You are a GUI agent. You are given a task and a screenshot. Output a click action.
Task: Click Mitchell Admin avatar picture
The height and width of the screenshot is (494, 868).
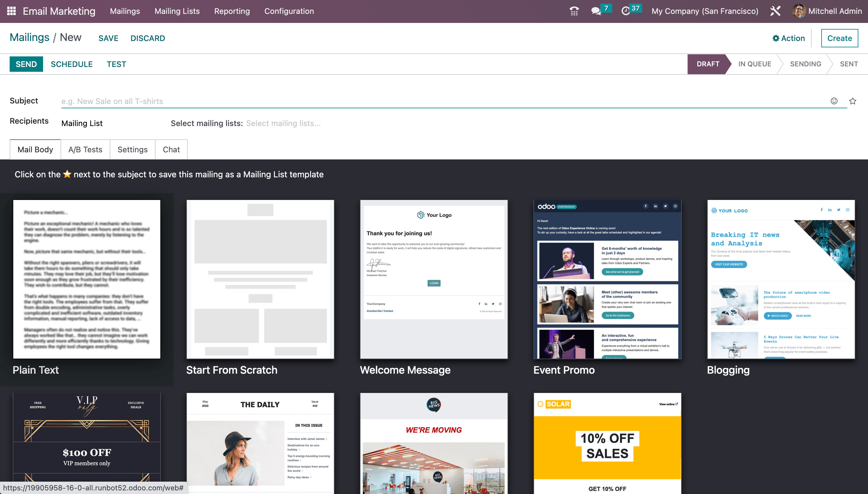[798, 11]
